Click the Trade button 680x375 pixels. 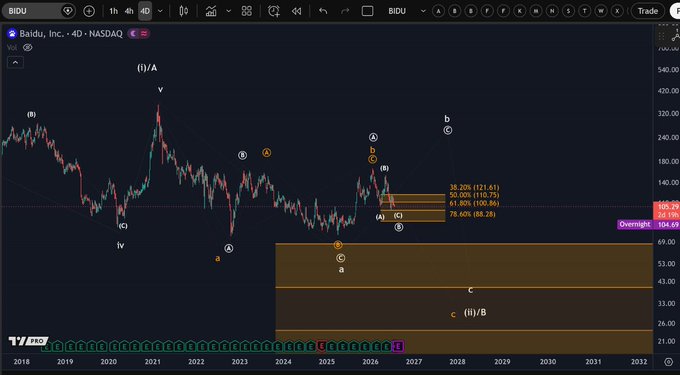click(647, 11)
